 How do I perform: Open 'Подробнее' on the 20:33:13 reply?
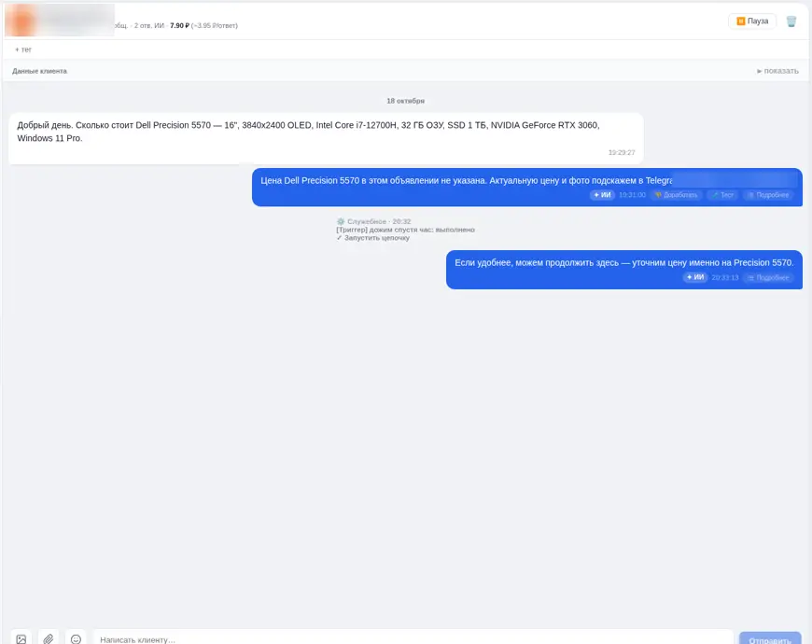point(768,277)
